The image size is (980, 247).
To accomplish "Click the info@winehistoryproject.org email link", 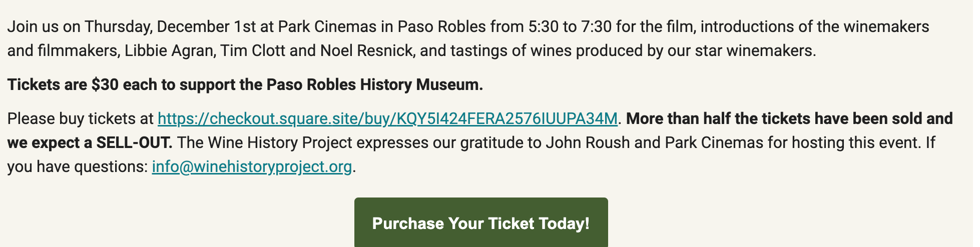I will (252, 166).
